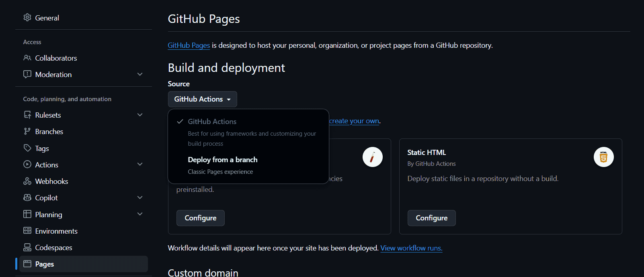Click the checkmark beside GitHub Actions option

point(180,121)
